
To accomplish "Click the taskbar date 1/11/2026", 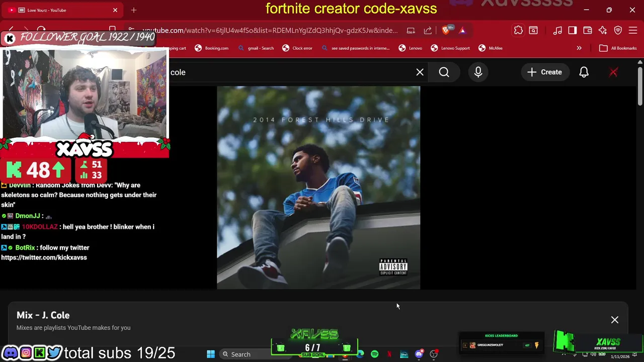I will point(620,356).
